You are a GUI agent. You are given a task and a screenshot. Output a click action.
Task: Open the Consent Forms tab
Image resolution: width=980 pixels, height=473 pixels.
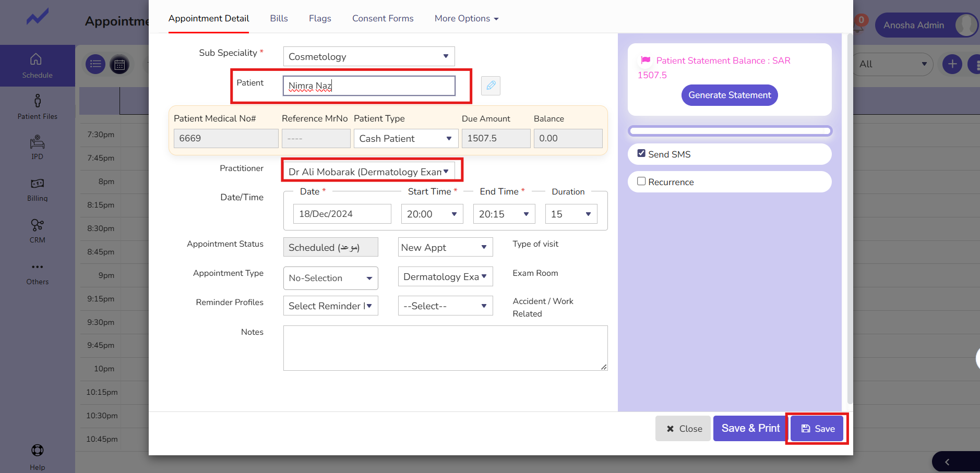(383, 18)
